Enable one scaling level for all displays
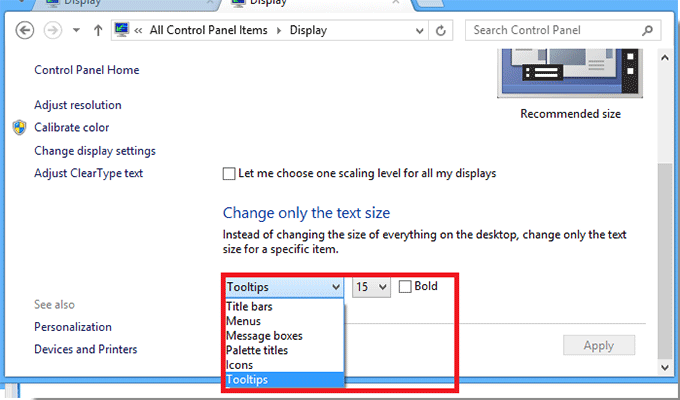680x400 pixels. click(229, 174)
